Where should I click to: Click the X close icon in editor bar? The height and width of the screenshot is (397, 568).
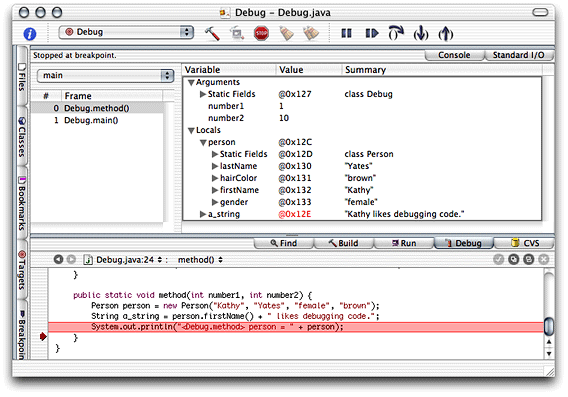pyautogui.click(x=544, y=259)
